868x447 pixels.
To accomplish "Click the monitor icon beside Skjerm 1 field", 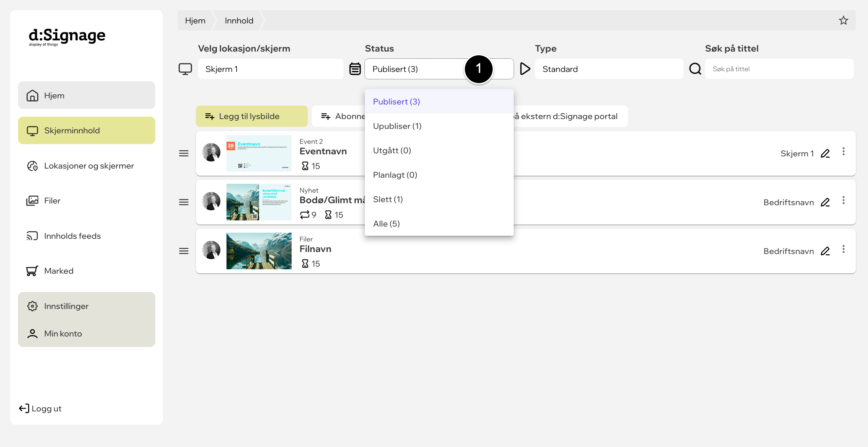I will [185, 69].
